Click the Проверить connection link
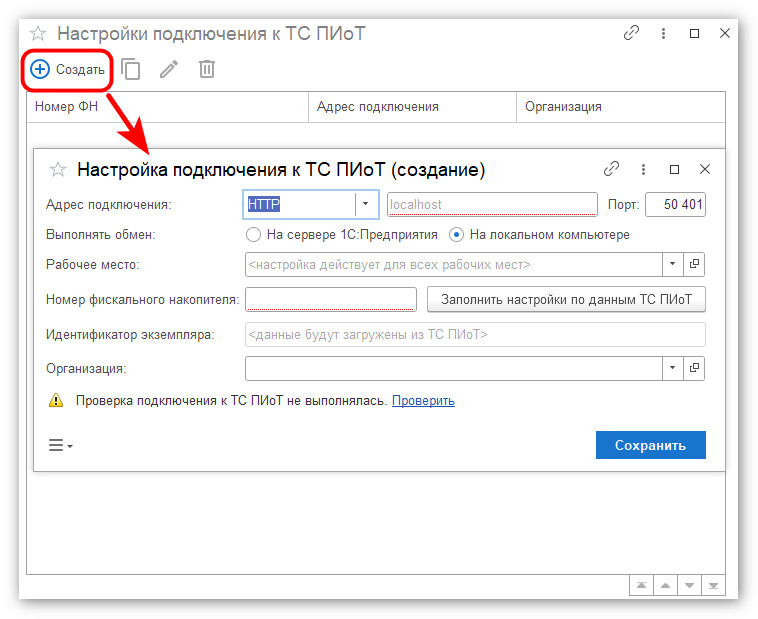Image resolution: width=758 pixels, height=619 pixels. 423,401
